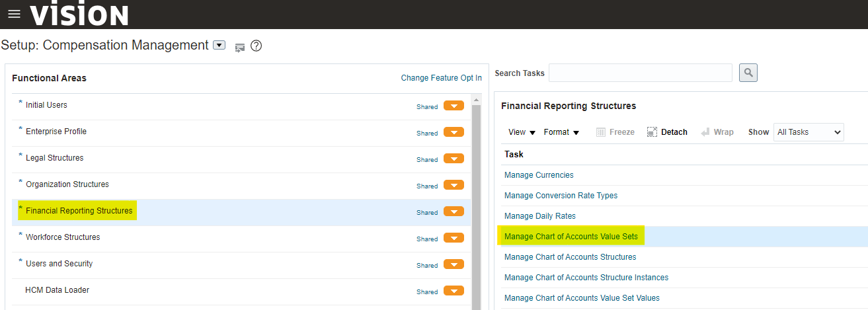The height and width of the screenshot is (310, 868).
Task: Open orange actions button for Legal Structures
Action: pyautogui.click(x=454, y=159)
